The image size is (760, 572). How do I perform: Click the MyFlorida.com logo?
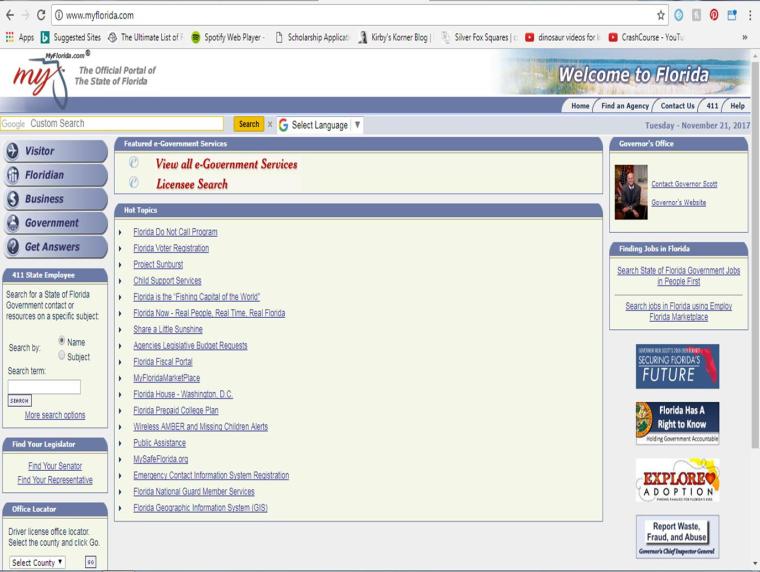pos(38,77)
